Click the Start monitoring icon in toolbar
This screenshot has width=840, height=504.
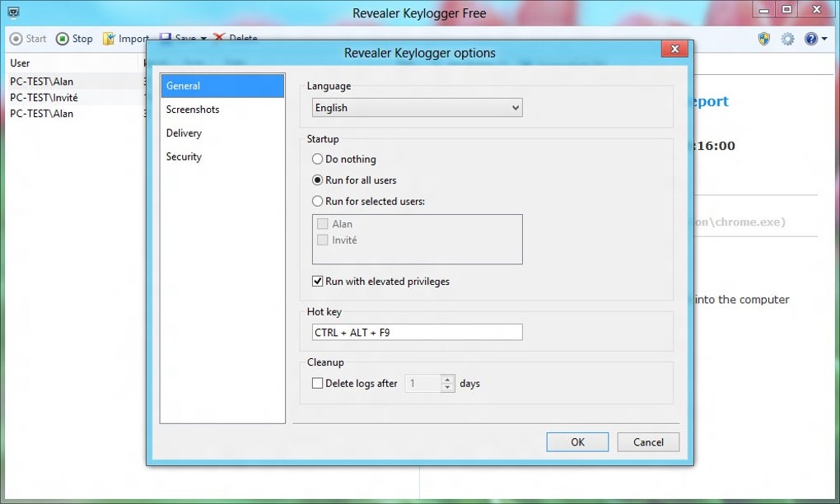tap(16, 39)
